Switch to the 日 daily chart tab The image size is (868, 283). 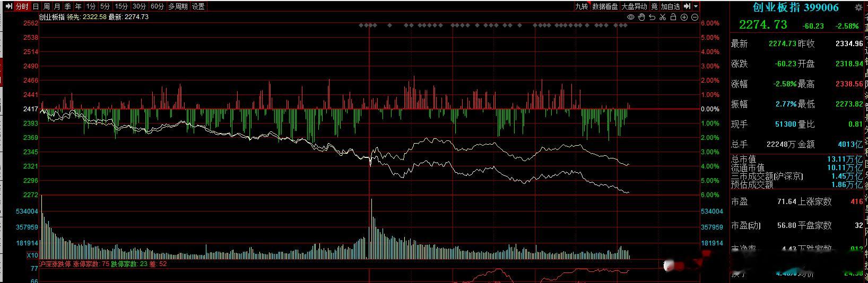36,6
